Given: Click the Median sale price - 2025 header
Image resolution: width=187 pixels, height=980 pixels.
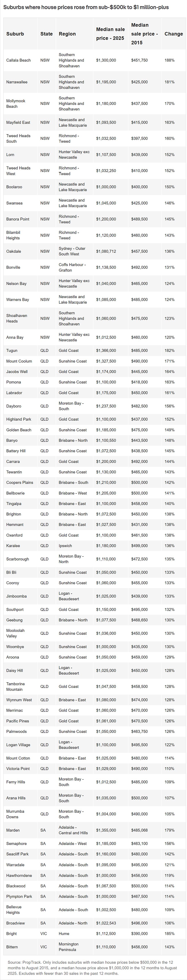Looking at the screenshot, I should coord(110,34).
